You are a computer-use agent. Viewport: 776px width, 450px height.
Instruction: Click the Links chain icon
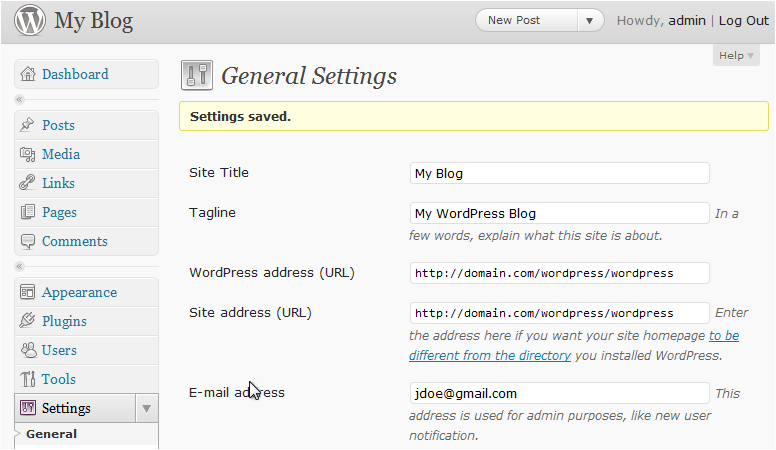pyautogui.click(x=27, y=183)
